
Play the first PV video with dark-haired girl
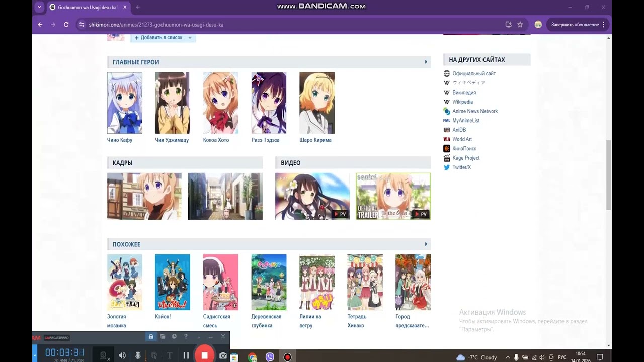click(x=312, y=196)
